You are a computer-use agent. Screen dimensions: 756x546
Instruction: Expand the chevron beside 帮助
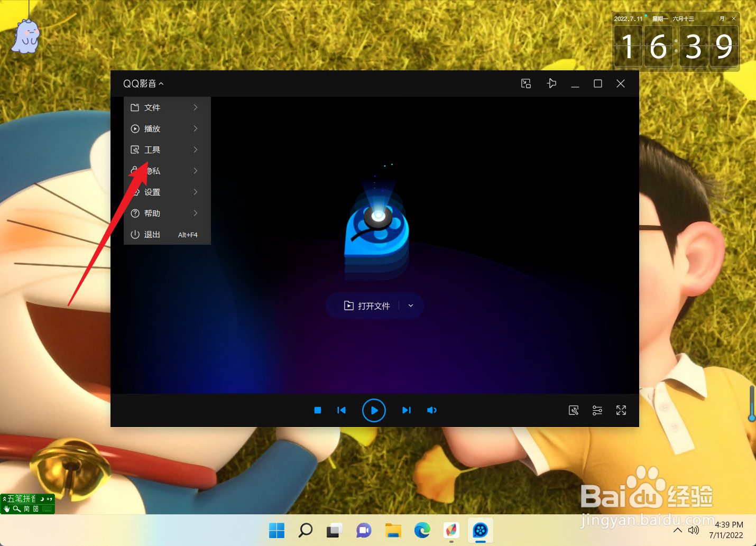tap(196, 213)
